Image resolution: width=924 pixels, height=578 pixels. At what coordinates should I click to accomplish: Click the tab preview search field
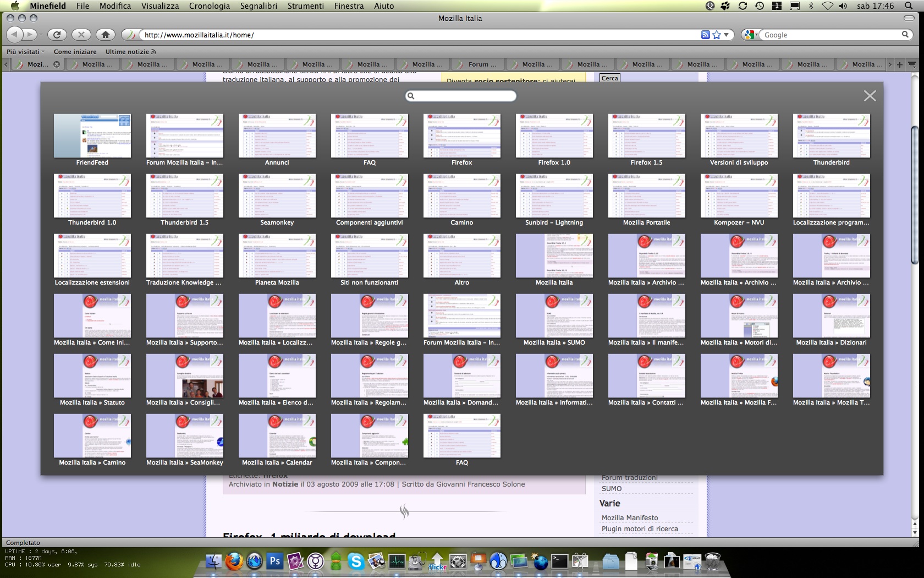[461, 96]
